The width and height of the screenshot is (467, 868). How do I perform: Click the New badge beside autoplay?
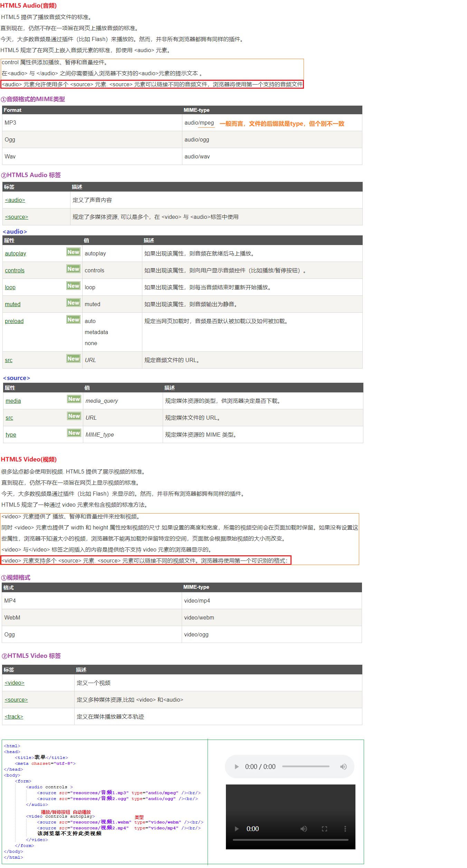(73, 252)
